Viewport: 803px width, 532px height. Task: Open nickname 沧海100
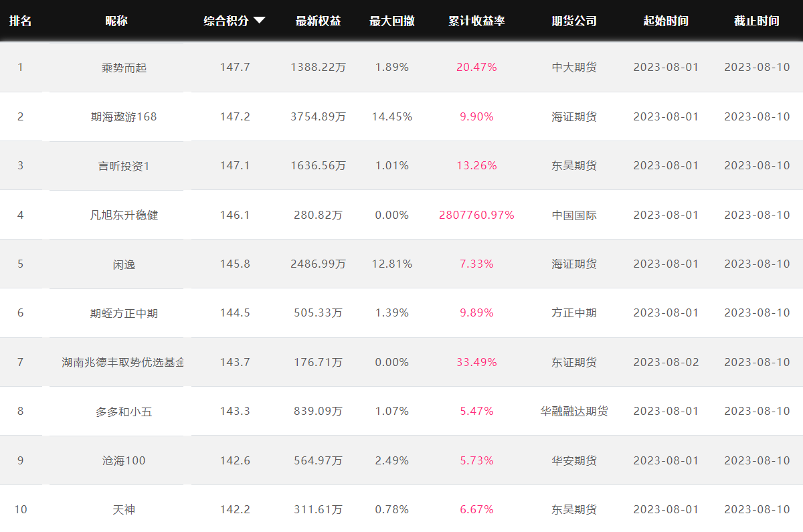pos(124,460)
